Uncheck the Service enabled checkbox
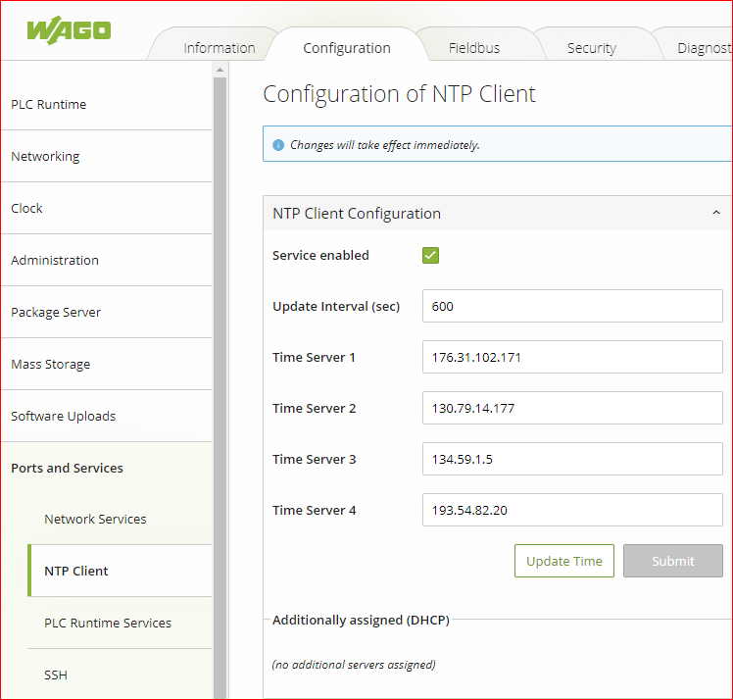This screenshot has width=733, height=700. pos(430,256)
